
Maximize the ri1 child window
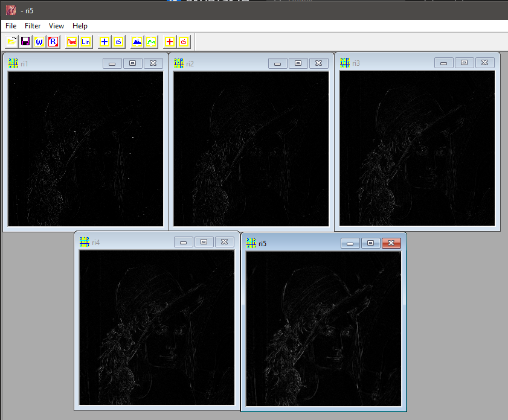132,63
